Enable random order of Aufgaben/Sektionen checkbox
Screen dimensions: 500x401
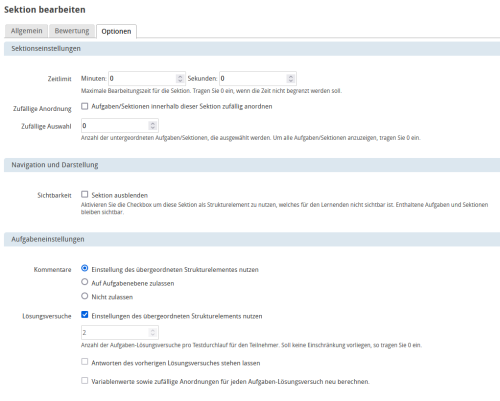85,106
